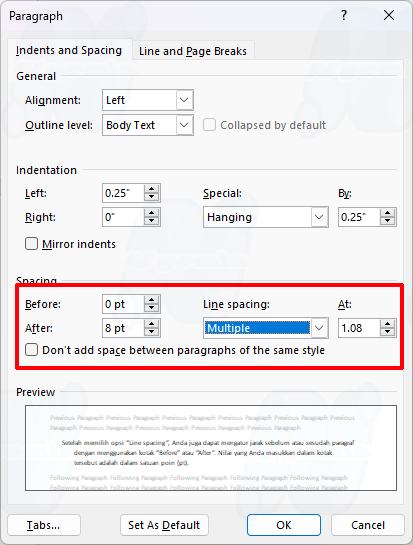Click the Cancel button

[368, 525]
